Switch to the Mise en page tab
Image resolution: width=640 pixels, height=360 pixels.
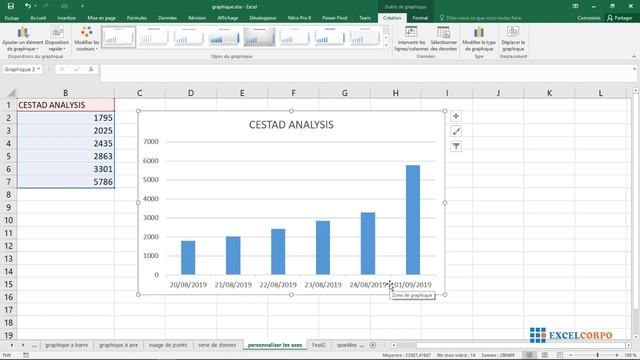(x=101, y=18)
